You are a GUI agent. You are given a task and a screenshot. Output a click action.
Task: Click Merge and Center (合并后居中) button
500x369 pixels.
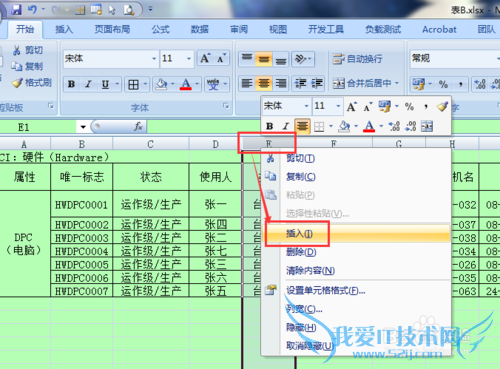[362, 83]
